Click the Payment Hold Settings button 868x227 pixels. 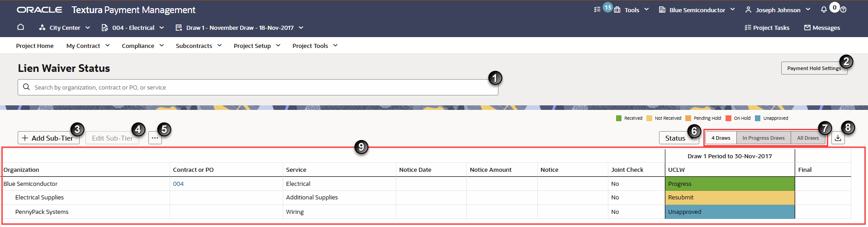click(x=814, y=68)
